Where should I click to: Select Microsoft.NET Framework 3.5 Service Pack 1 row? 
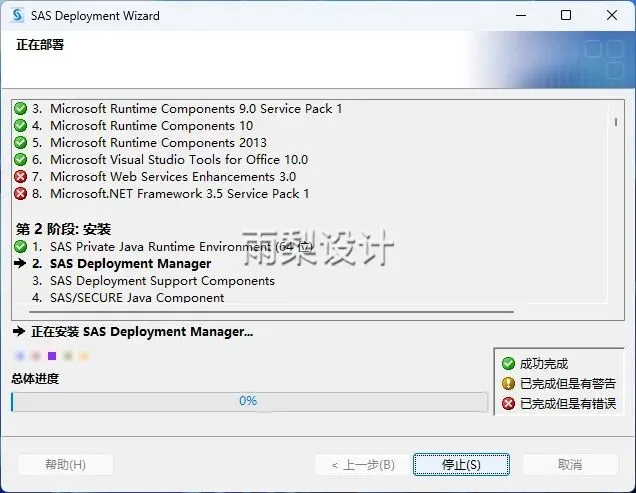coord(179,194)
